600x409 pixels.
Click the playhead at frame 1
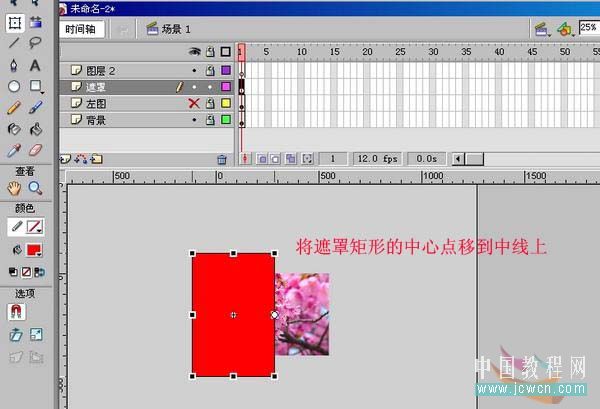pyautogui.click(x=241, y=52)
